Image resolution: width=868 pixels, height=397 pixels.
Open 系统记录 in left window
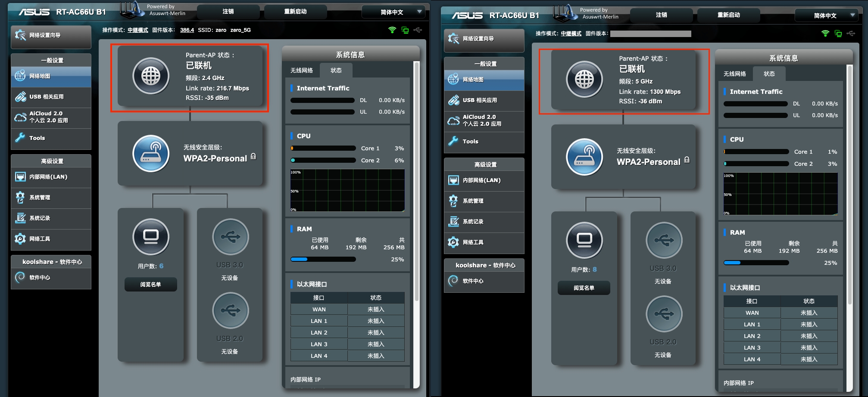point(51,218)
